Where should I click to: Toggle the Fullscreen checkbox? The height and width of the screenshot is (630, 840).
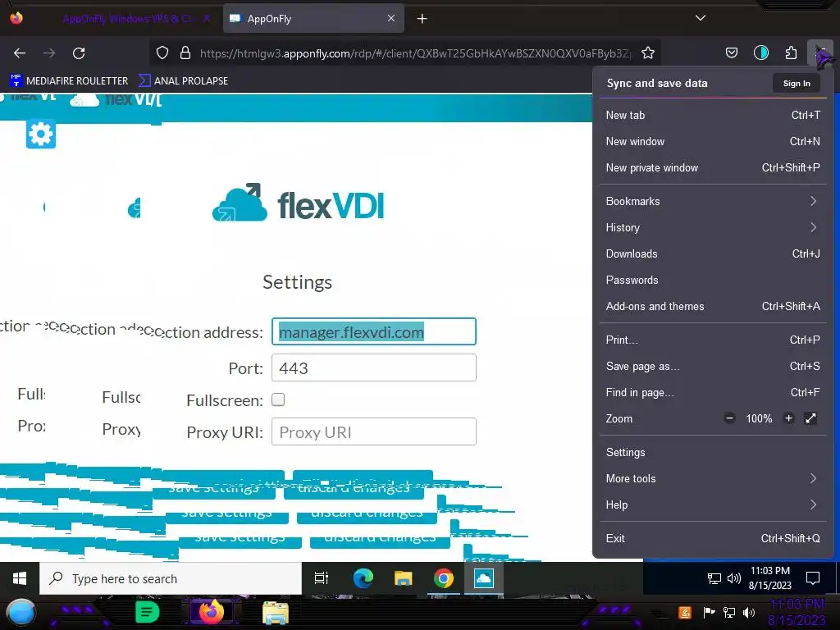pos(278,399)
